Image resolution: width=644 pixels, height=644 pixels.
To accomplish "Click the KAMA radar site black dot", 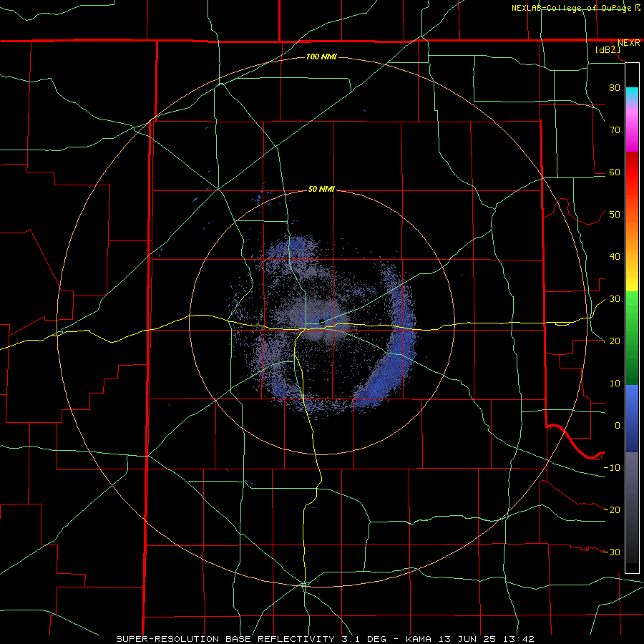I will pyautogui.click(x=321, y=321).
